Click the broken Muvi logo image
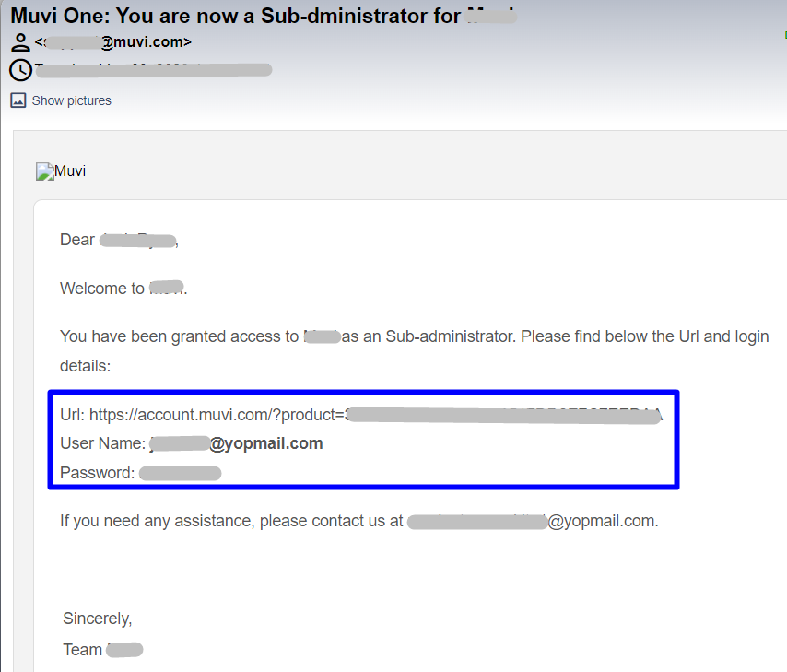The width and height of the screenshot is (787, 672). coord(61,171)
